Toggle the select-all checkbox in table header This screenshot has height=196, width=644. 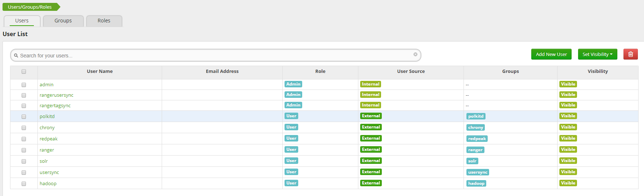coord(24,71)
